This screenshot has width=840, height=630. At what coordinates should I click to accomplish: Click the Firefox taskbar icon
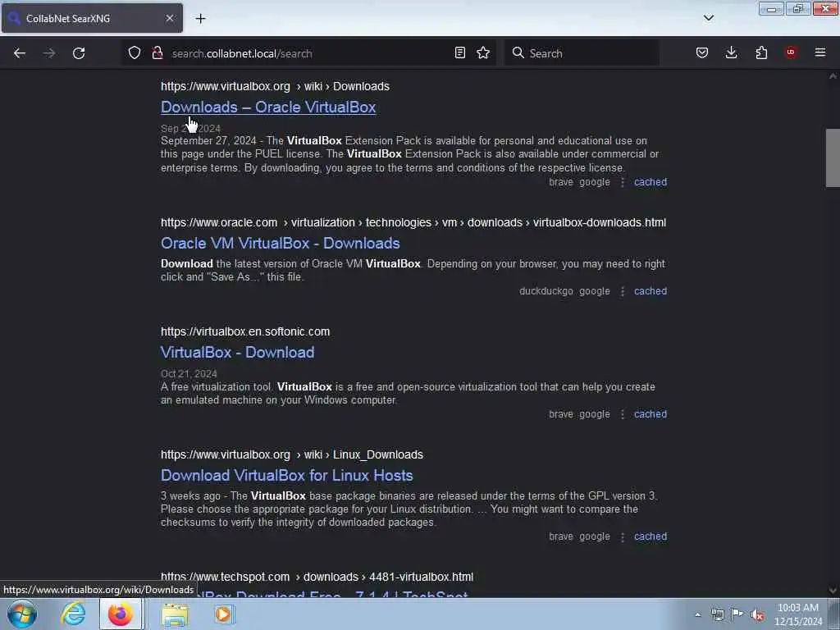point(121,614)
